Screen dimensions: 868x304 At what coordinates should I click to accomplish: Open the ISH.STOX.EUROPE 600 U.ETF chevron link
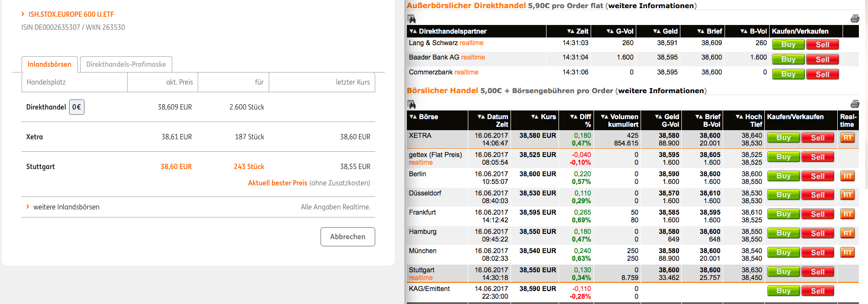click(x=71, y=14)
